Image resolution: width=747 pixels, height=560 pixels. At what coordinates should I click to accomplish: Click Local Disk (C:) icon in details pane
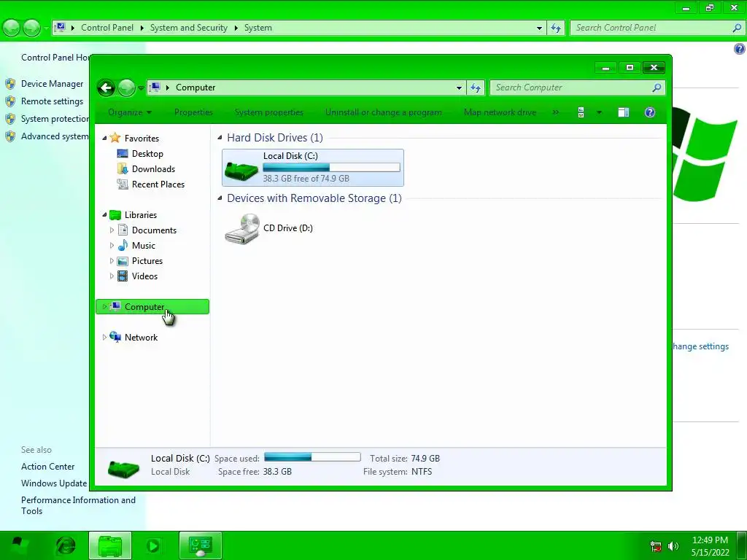pos(123,469)
